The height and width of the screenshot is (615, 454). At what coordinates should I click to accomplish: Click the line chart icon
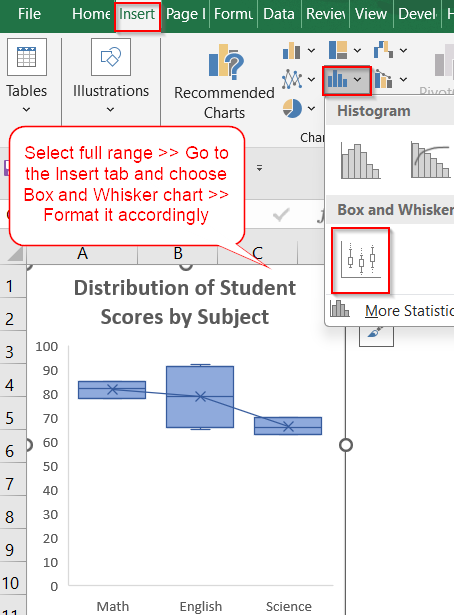click(x=292, y=79)
